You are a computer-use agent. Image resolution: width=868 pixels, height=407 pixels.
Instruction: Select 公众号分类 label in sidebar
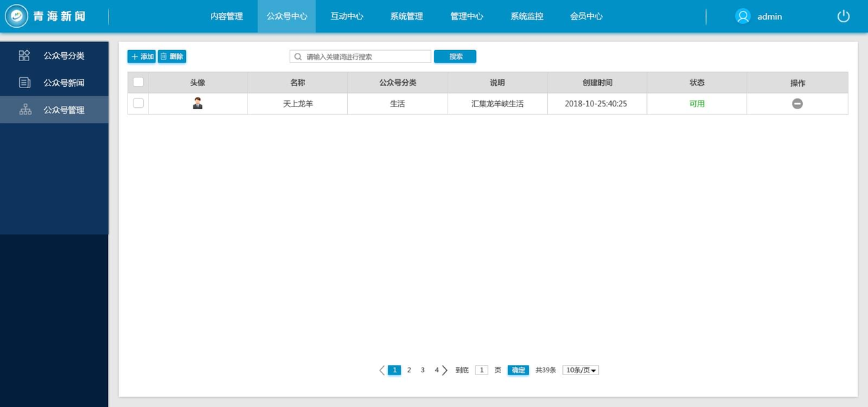pyautogui.click(x=64, y=56)
